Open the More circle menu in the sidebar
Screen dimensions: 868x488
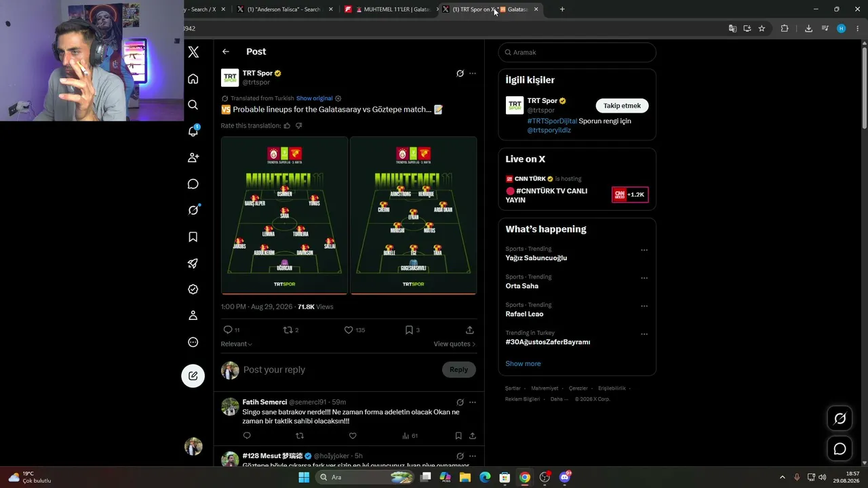(193, 342)
